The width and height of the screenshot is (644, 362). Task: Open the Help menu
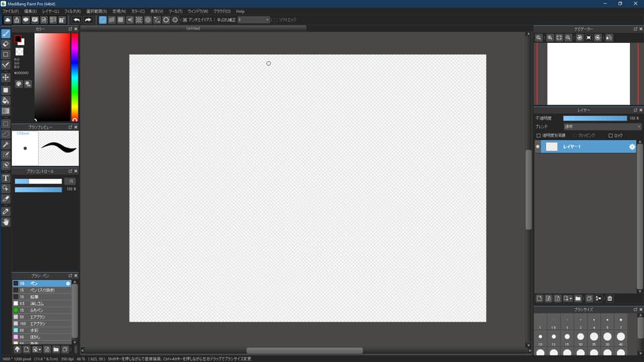click(240, 11)
